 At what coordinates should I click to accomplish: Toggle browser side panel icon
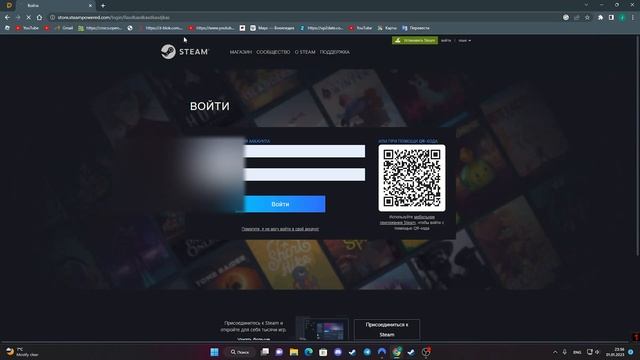(611, 18)
